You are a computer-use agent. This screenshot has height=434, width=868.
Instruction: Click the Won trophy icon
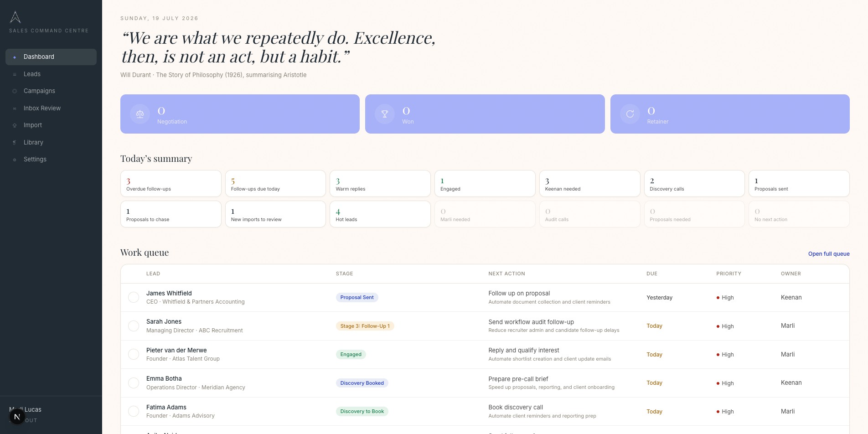[385, 114]
